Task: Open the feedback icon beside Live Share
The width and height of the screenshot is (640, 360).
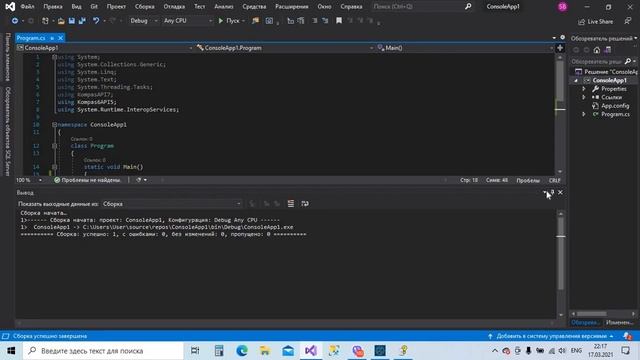Action: pos(628,21)
